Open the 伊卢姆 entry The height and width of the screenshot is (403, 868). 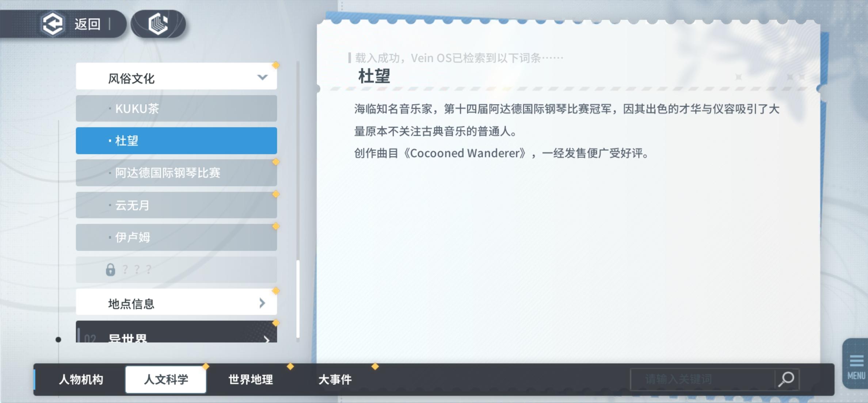pos(176,237)
